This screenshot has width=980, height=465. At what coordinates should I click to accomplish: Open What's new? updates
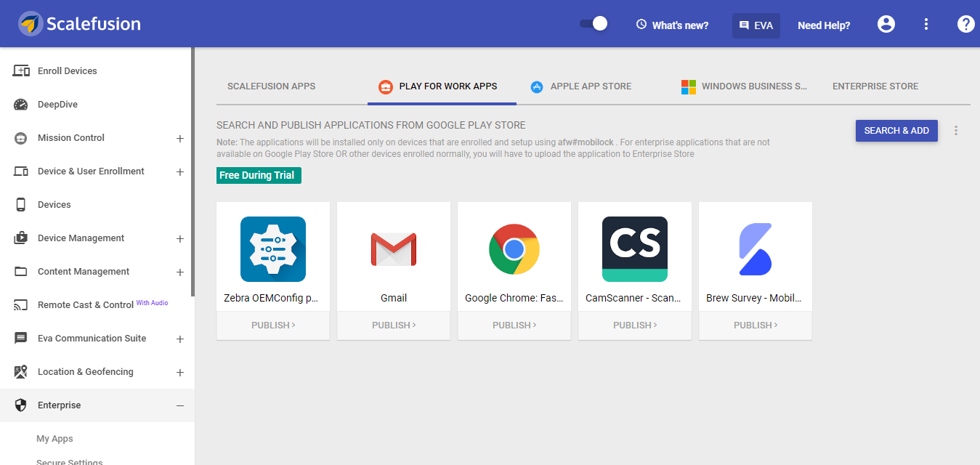coord(672,25)
